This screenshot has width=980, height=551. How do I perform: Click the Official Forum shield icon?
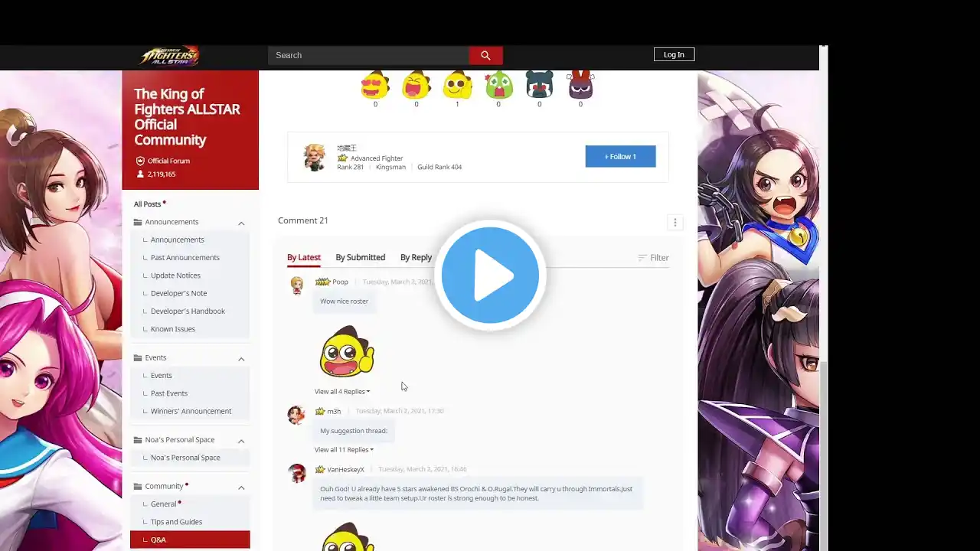(x=140, y=161)
